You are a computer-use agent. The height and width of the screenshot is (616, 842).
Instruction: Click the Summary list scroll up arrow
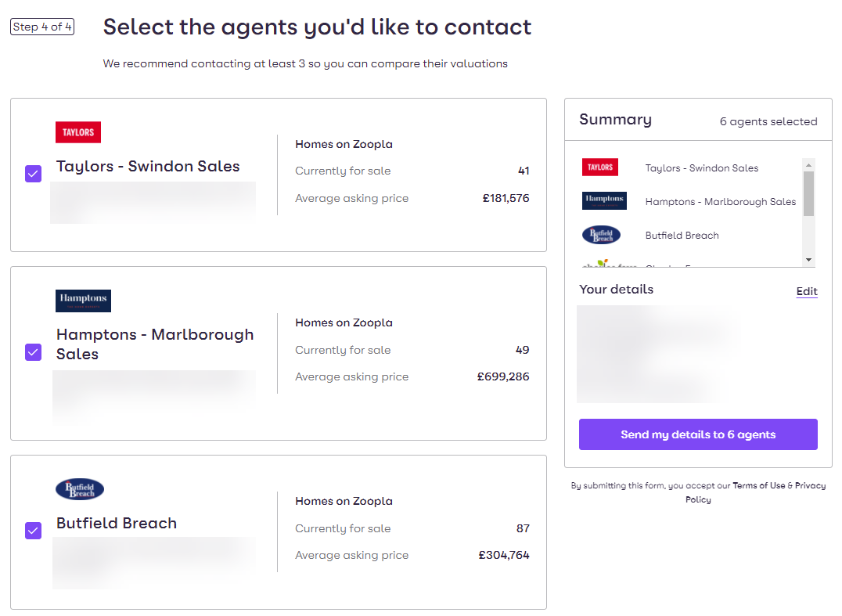tap(808, 165)
